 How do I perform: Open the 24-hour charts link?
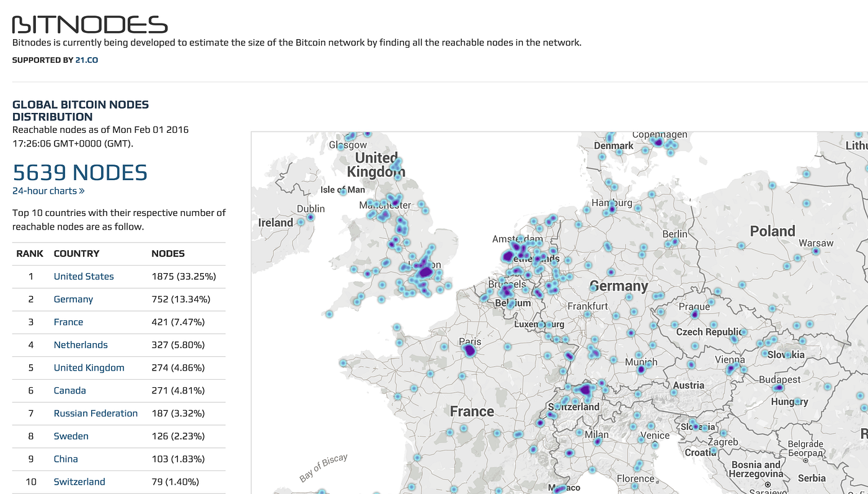pos(48,191)
